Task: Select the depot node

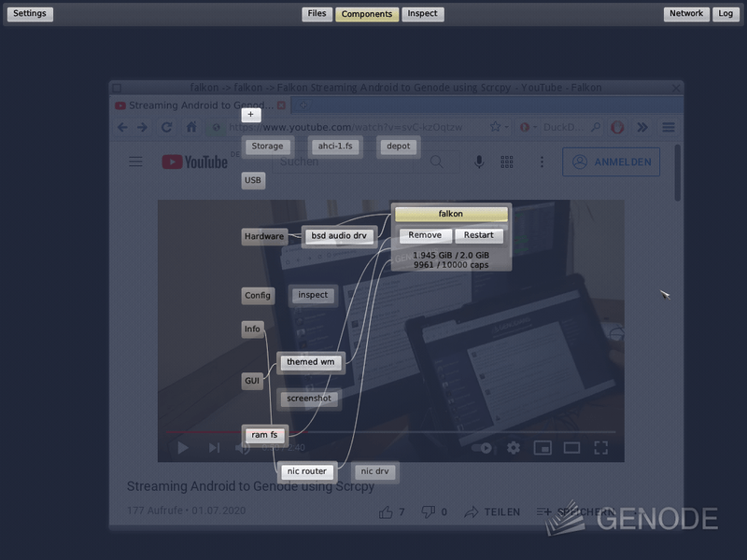Action: [399, 147]
